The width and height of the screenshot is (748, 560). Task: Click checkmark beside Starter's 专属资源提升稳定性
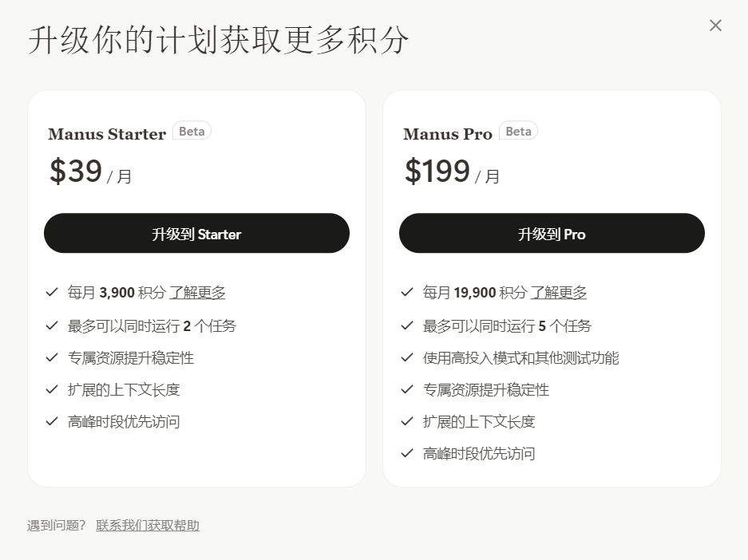[52, 358]
